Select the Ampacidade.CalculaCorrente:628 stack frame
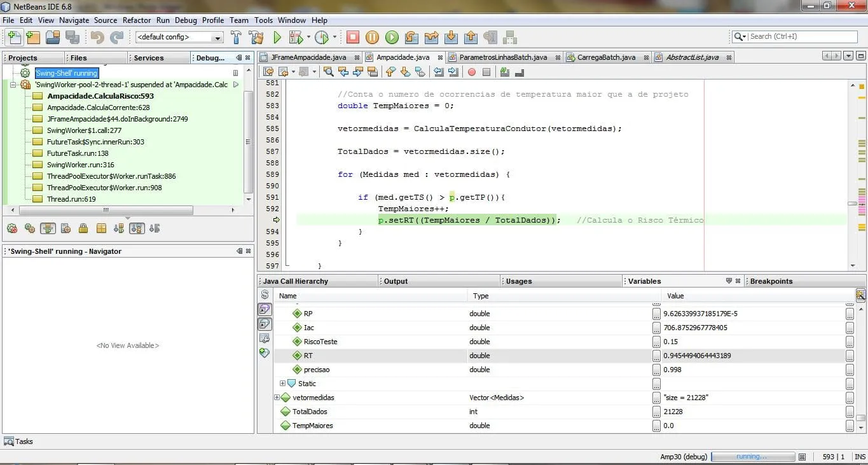This screenshot has width=868, height=465. (x=98, y=108)
